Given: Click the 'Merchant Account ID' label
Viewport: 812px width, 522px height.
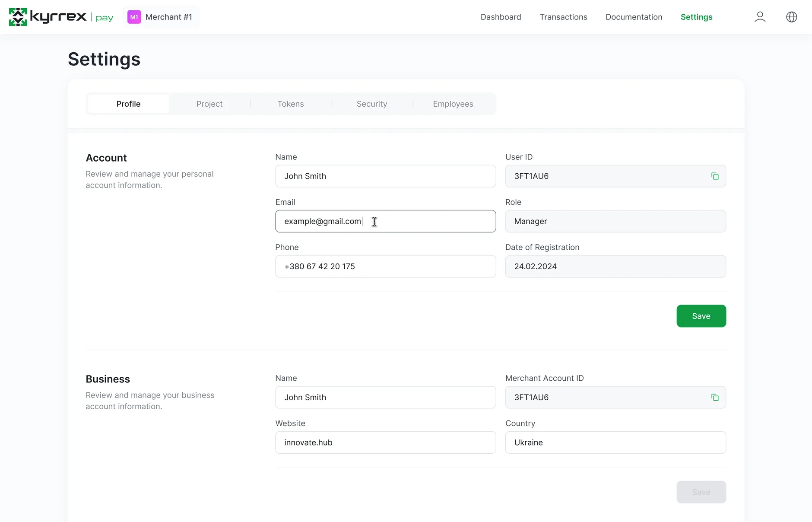Looking at the screenshot, I should pos(544,378).
